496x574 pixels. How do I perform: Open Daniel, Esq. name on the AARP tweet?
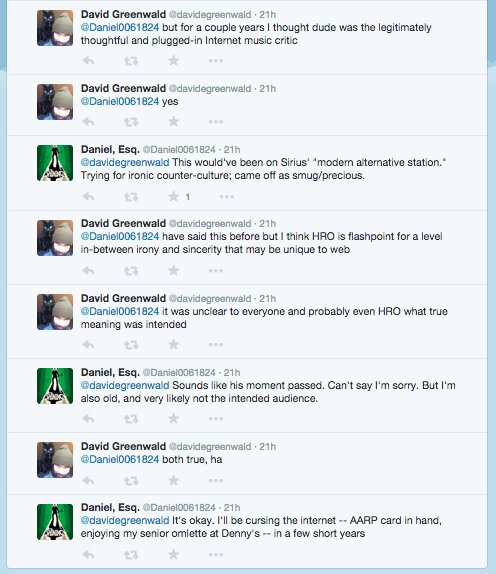[110, 507]
